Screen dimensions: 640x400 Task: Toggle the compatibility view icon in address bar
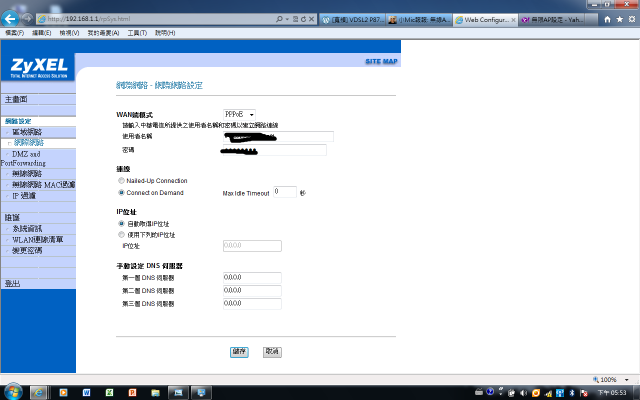[296, 19]
